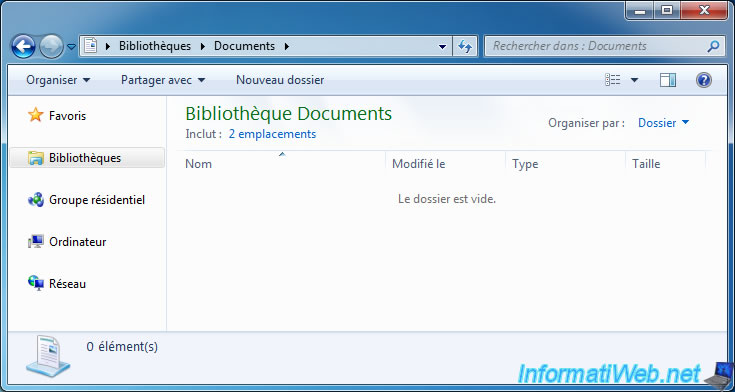
Task: Sort by the Taille column header
Action: pyautogui.click(x=665, y=164)
